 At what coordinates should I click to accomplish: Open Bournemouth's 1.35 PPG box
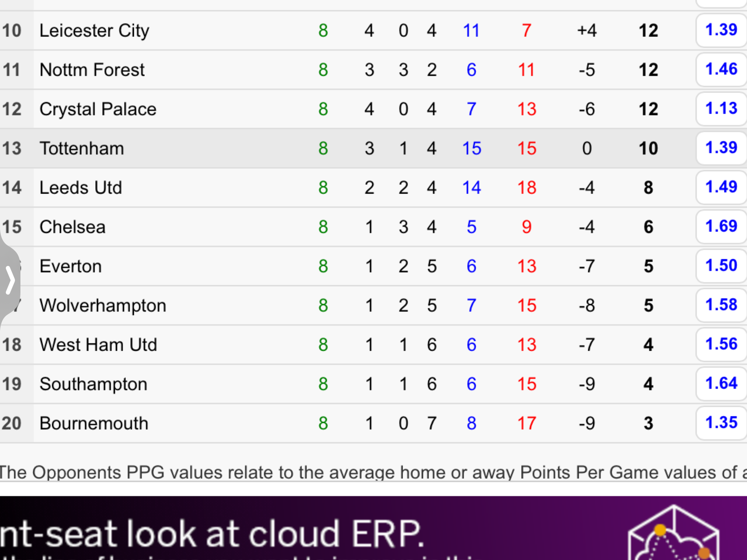(721, 423)
